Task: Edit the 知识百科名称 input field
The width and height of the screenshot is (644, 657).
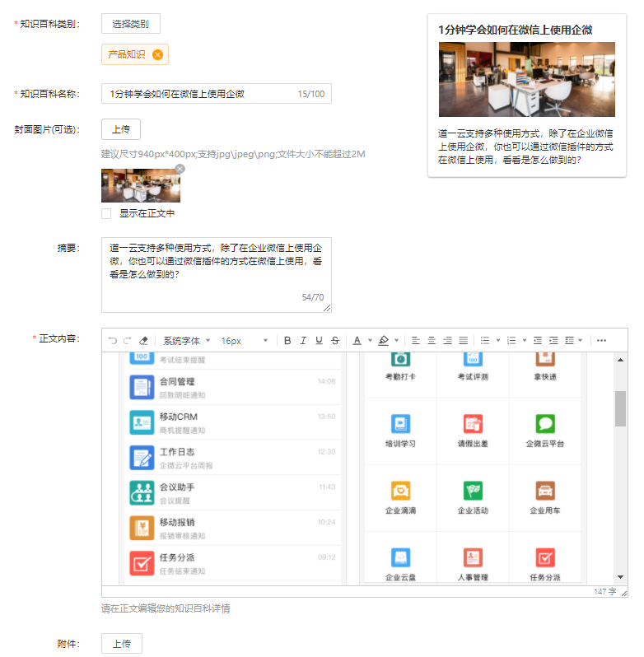Action: pyautogui.click(x=217, y=94)
